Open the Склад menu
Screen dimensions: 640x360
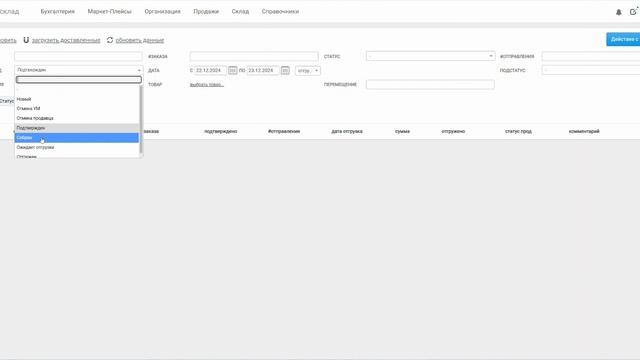(240, 11)
